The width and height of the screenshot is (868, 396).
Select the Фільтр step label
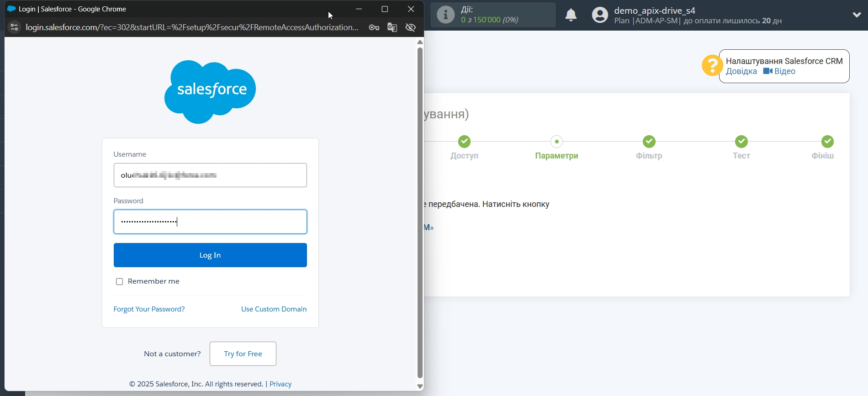649,156
